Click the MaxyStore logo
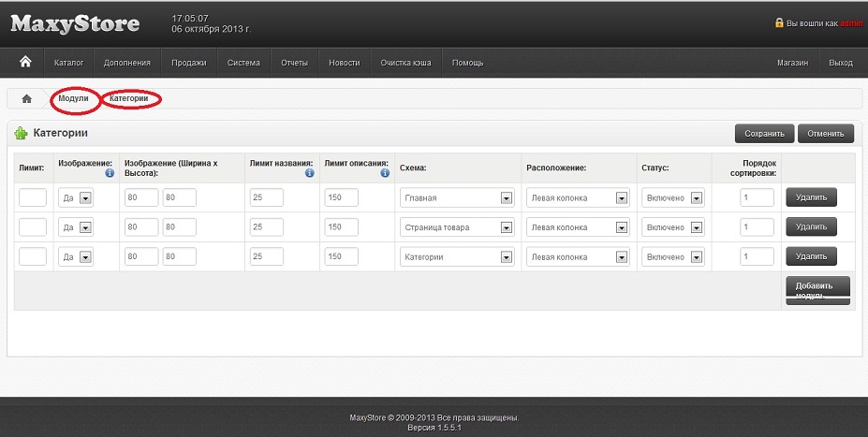 pyautogui.click(x=75, y=24)
